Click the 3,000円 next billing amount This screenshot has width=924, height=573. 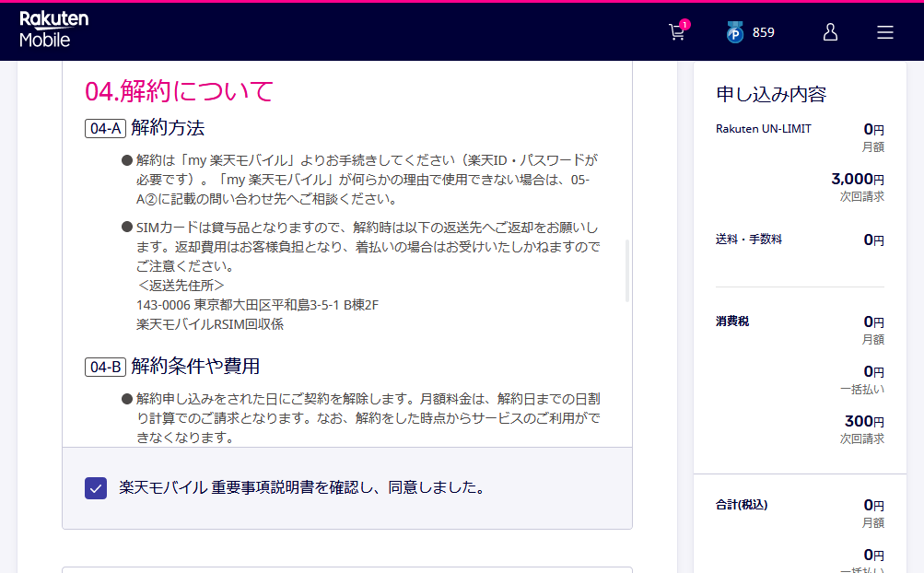click(858, 179)
